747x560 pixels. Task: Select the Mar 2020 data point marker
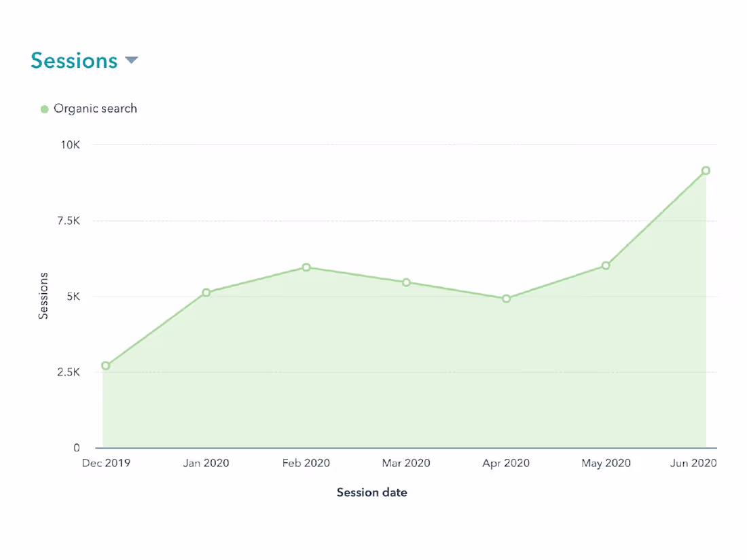tap(406, 282)
